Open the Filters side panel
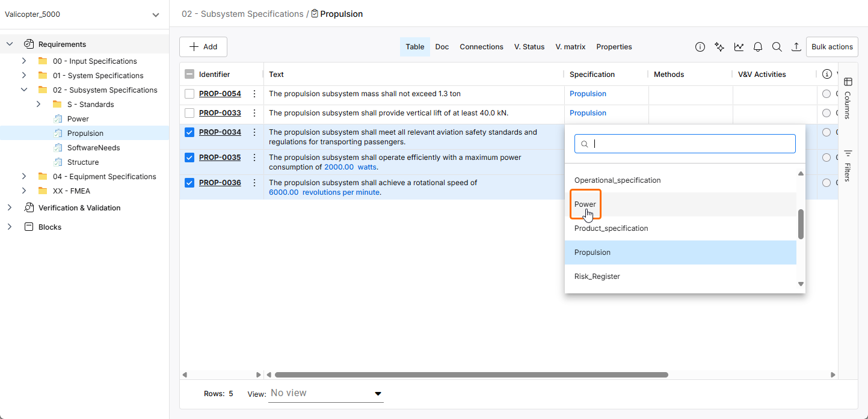The height and width of the screenshot is (419, 868). [x=848, y=165]
